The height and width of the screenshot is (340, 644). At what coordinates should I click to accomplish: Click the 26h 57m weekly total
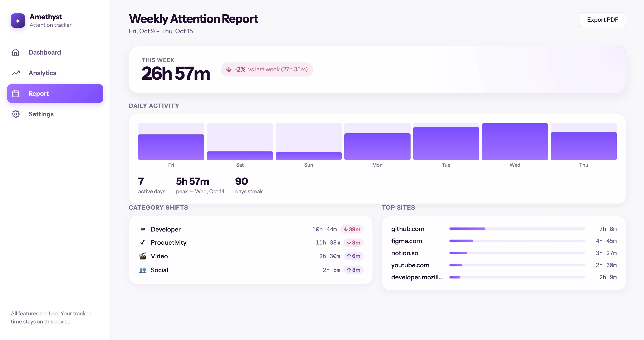(176, 74)
